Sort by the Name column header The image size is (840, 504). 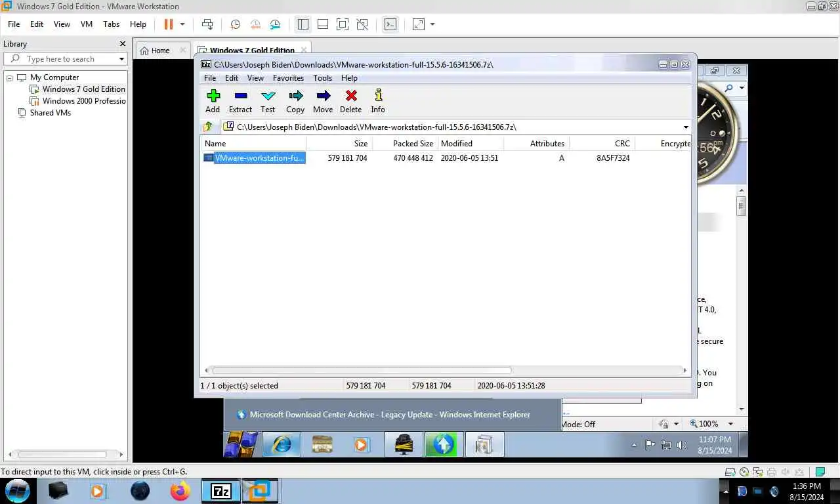253,143
